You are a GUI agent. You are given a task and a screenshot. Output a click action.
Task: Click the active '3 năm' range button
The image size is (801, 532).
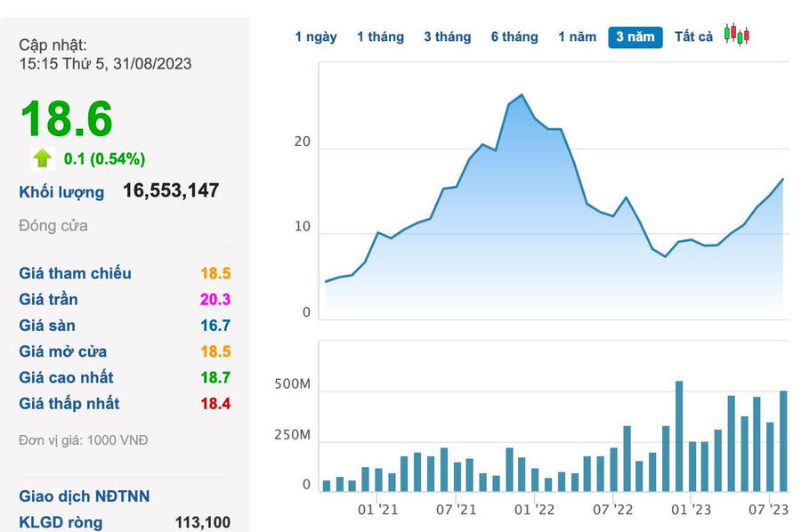(x=635, y=36)
